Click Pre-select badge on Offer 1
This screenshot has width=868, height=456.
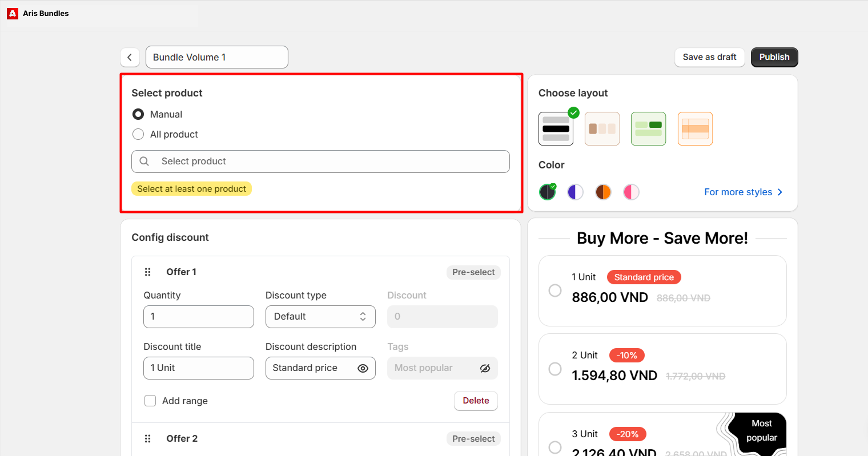(473, 272)
